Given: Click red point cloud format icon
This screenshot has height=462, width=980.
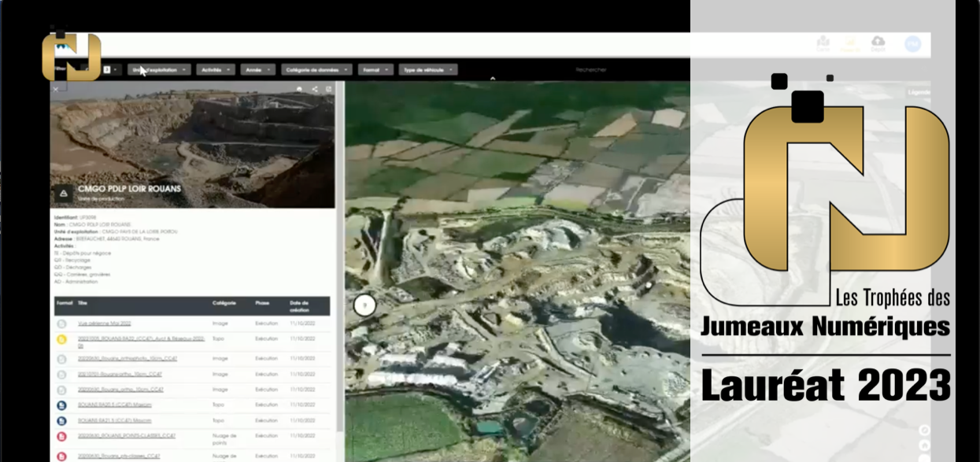Looking at the screenshot, I should (61, 436).
